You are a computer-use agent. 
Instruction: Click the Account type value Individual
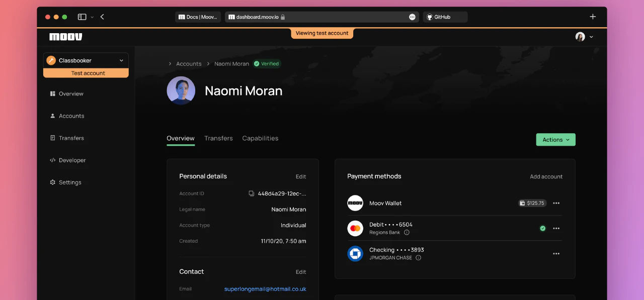click(x=293, y=225)
